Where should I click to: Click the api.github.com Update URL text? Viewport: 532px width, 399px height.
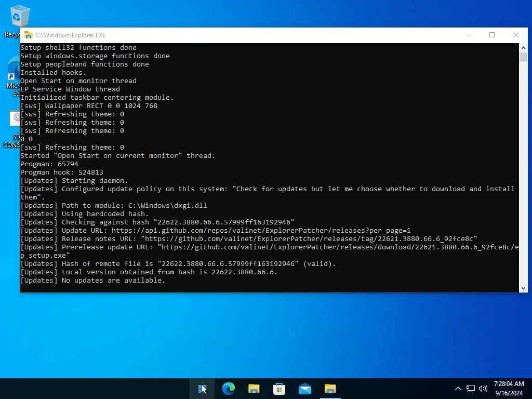pyautogui.click(x=261, y=230)
